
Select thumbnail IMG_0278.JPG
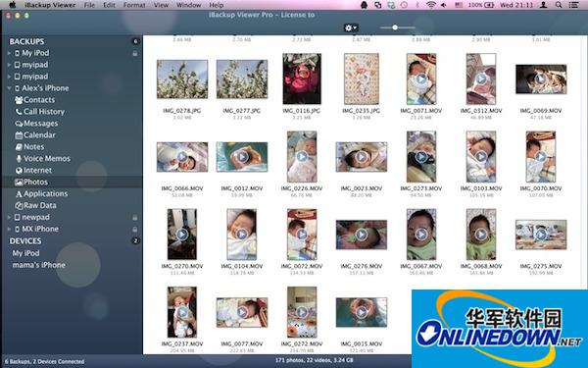(x=182, y=79)
